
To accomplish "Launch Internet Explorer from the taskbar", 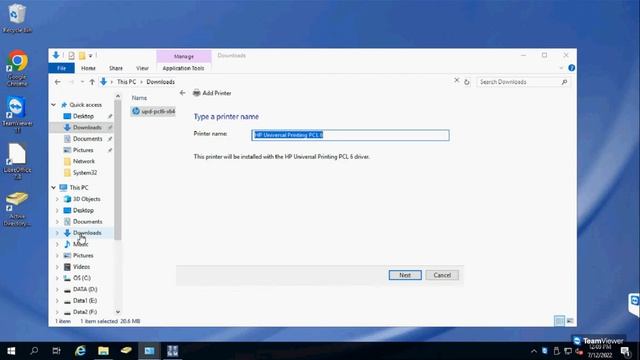I will (80, 351).
